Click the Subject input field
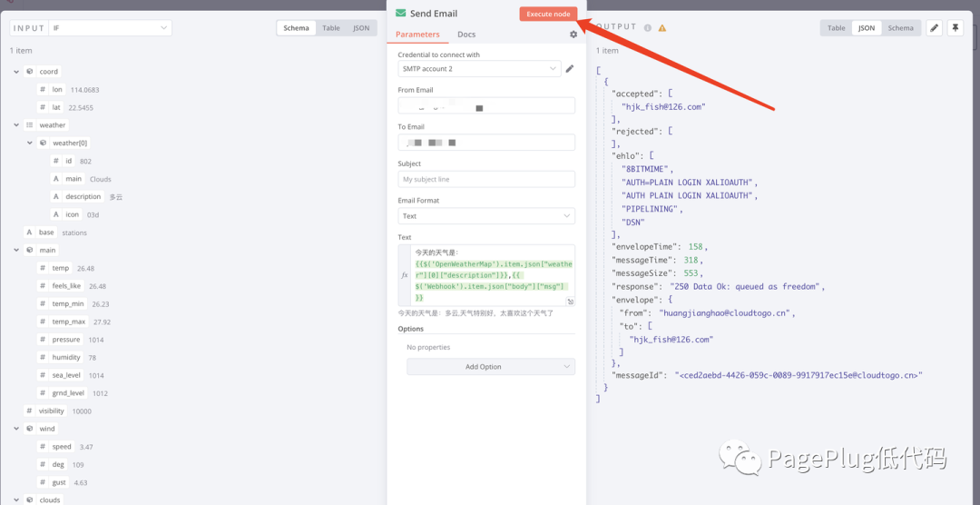 [486, 179]
